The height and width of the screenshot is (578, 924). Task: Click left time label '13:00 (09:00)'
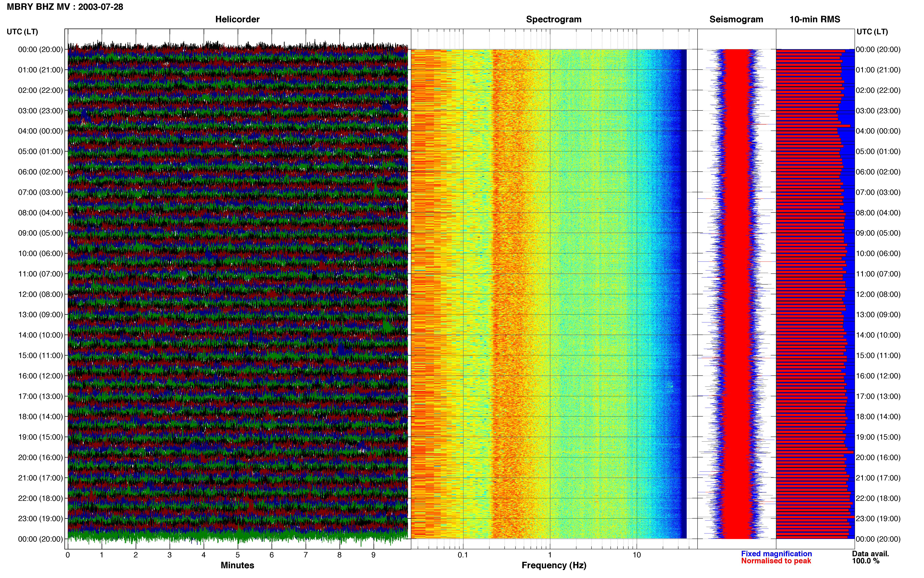41,315
